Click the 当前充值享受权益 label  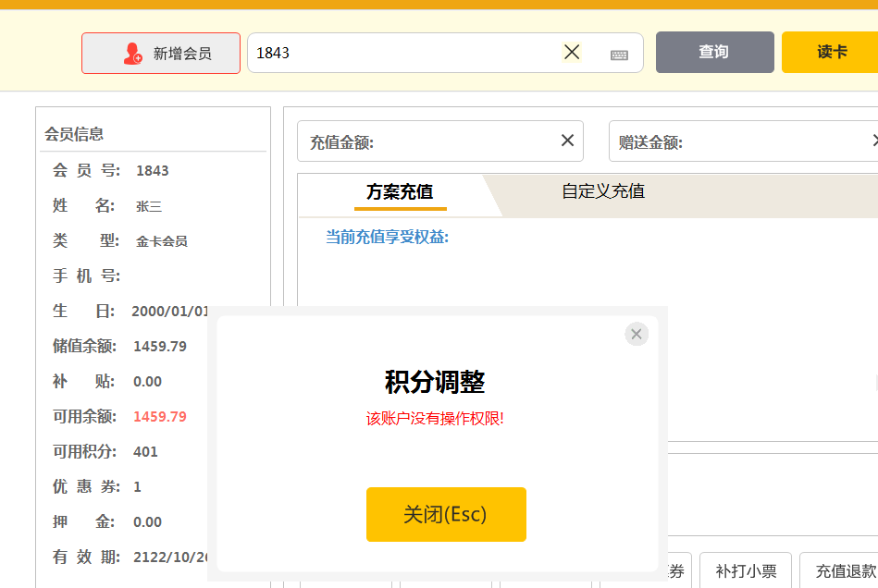[x=387, y=238]
